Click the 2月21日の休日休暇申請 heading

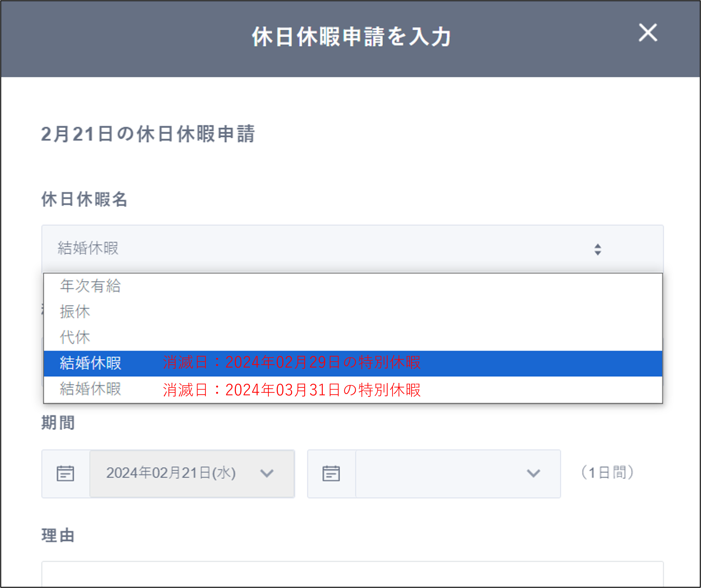pyautogui.click(x=148, y=134)
